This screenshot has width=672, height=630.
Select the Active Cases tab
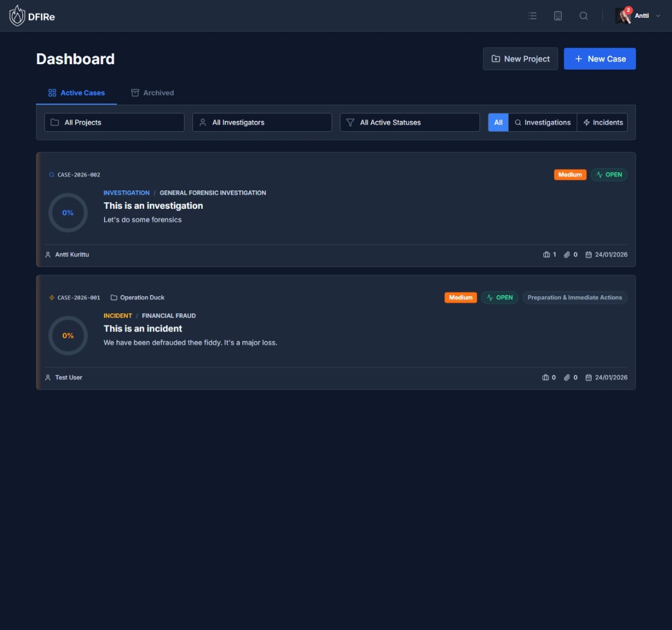77,93
